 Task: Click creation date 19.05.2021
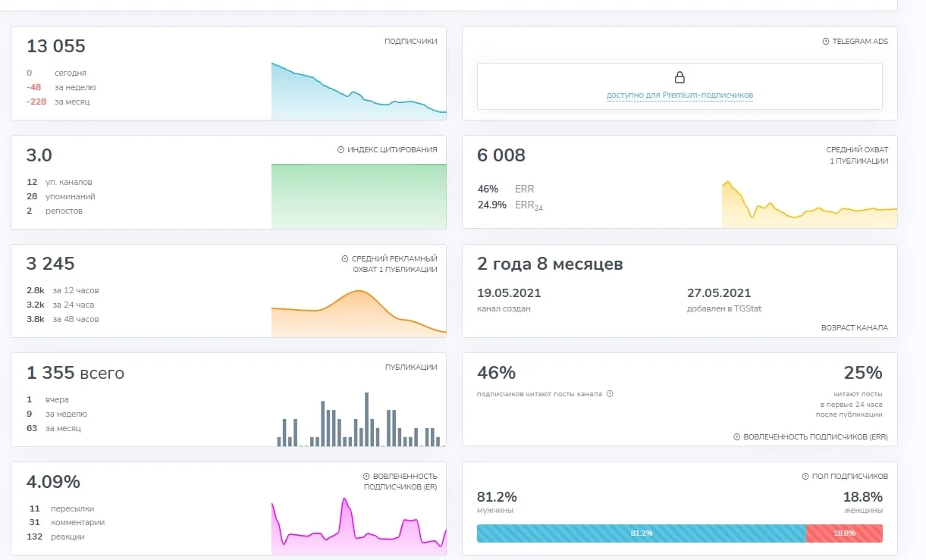[509, 293]
